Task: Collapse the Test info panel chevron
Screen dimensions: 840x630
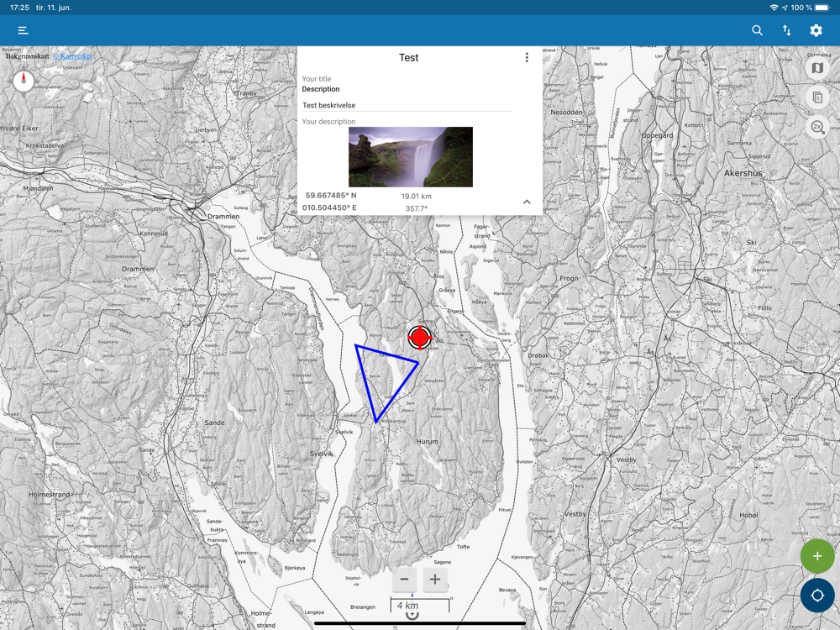Action: [x=527, y=202]
